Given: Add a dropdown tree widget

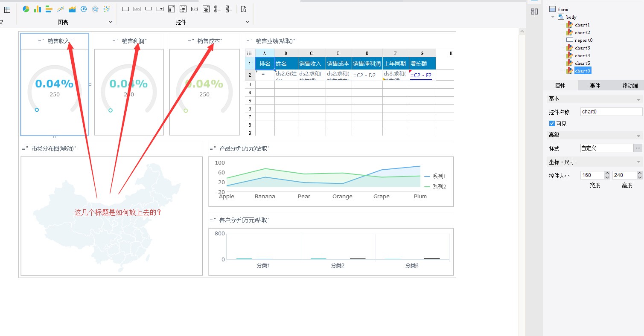Looking at the screenshot, I should pyautogui.click(x=206, y=9).
